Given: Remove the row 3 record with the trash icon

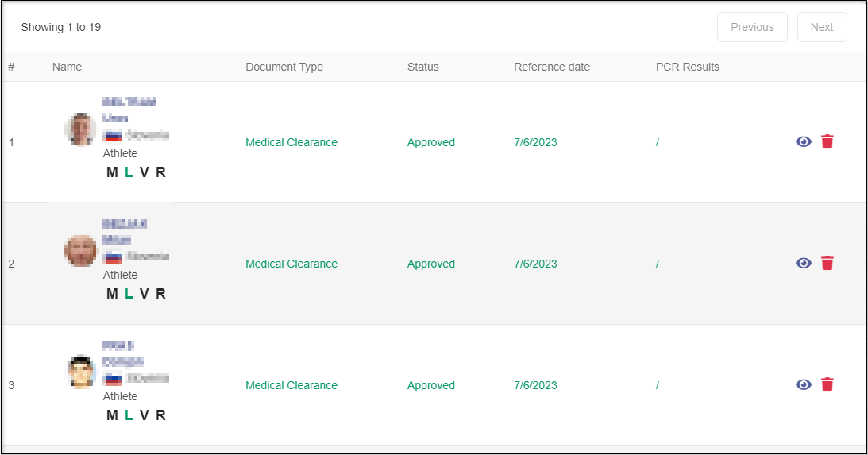Looking at the screenshot, I should [827, 385].
